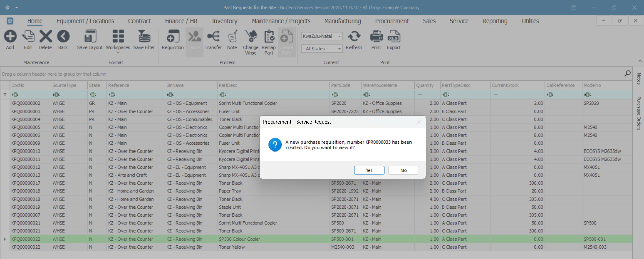This screenshot has height=259, width=644.
Task: Click No in the Service Request dialog
Action: pos(404,170)
